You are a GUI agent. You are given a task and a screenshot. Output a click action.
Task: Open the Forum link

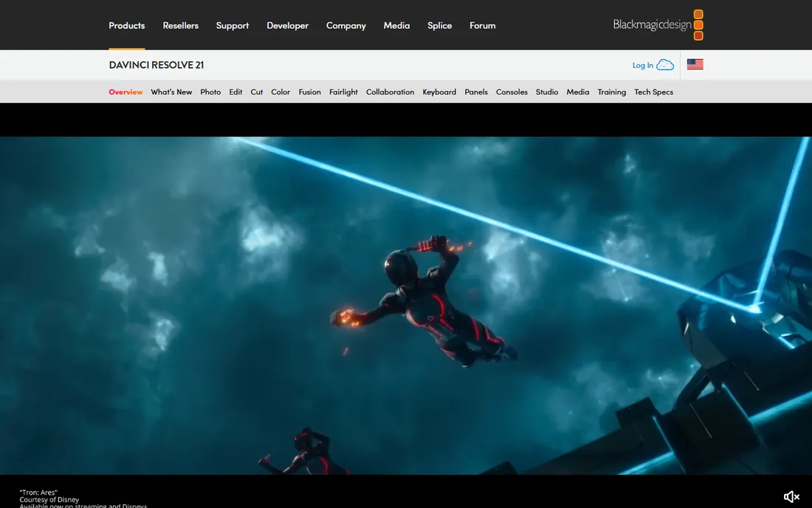click(483, 25)
